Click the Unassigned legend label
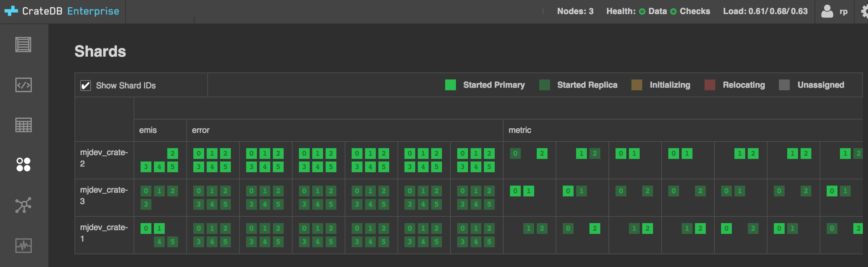The image size is (868, 267). coord(821,85)
